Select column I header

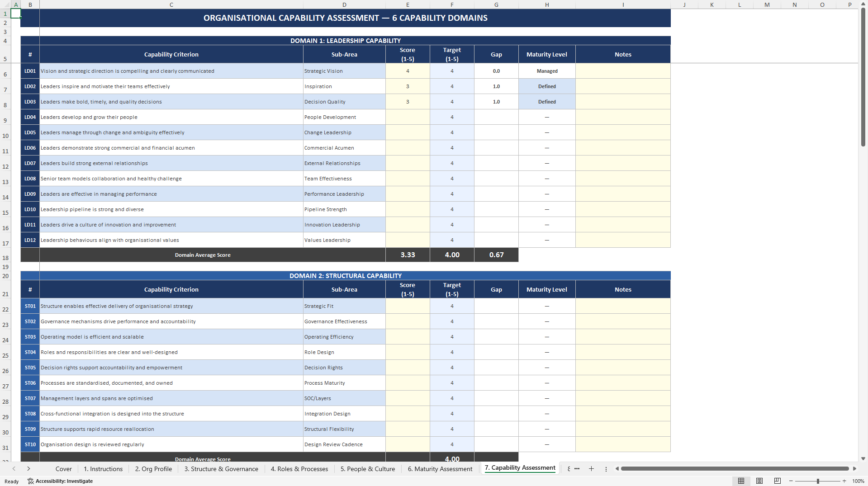pyautogui.click(x=623, y=5)
